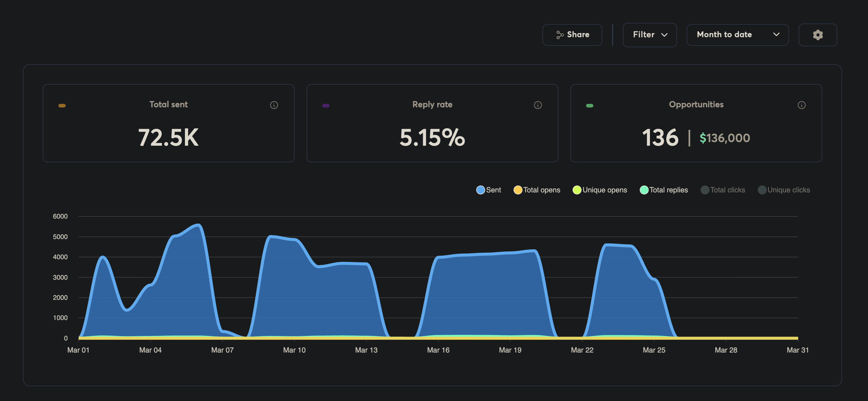The height and width of the screenshot is (401, 868).
Task: Click the 2000 y-axis label
Action: click(60, 298)
